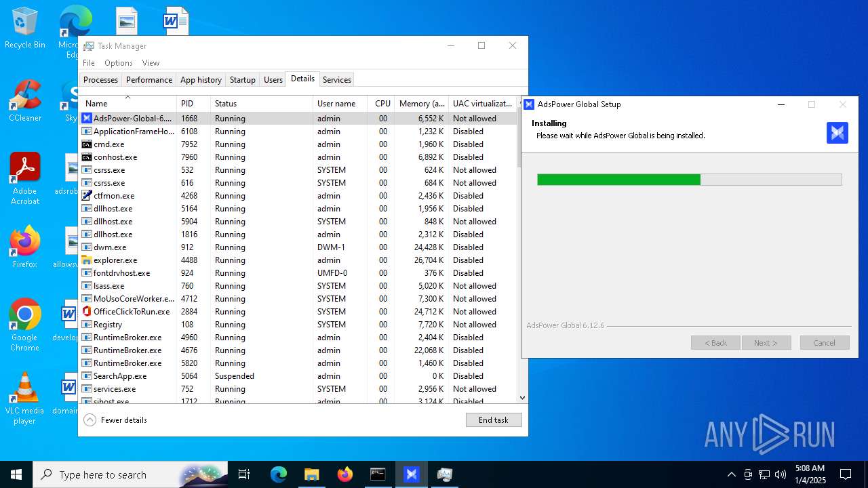Open CCleaner desktop shortcut

click(x=25, y=102)
